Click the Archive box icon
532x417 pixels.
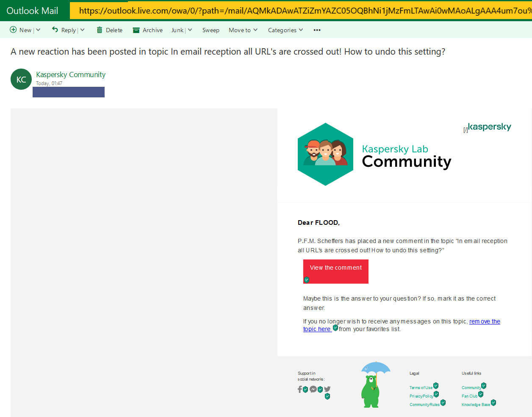[x=136, y=30]
